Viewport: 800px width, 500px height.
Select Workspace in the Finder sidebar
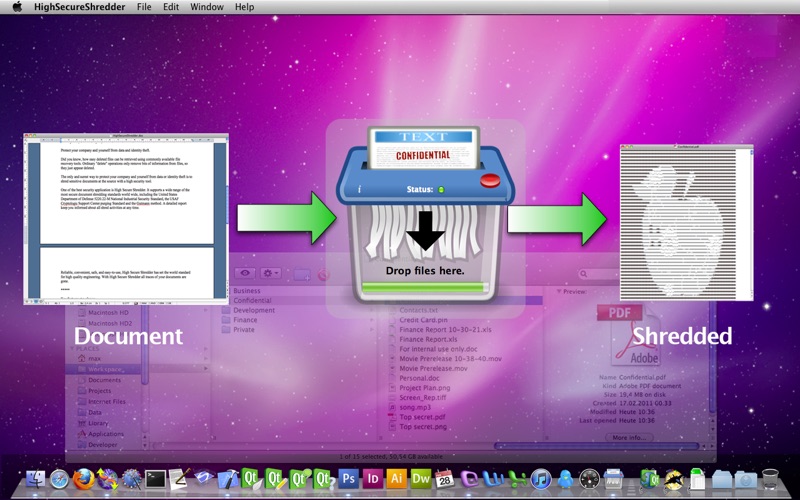(x=105, y=369)
